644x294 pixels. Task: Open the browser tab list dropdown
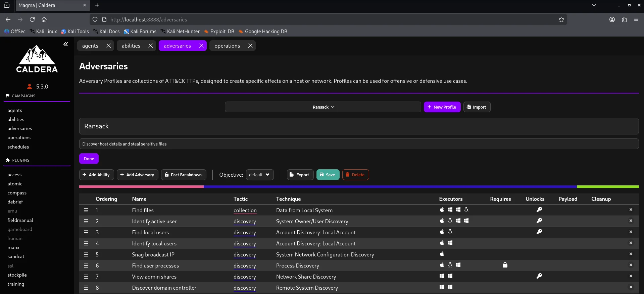pyautogui.click(x=594, y=5)
